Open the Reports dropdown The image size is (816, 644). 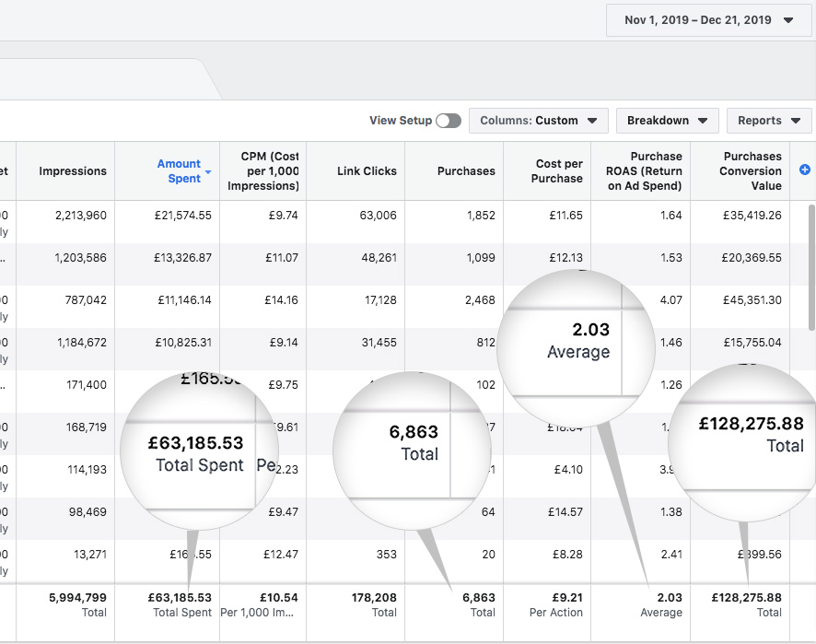[769, 121]
